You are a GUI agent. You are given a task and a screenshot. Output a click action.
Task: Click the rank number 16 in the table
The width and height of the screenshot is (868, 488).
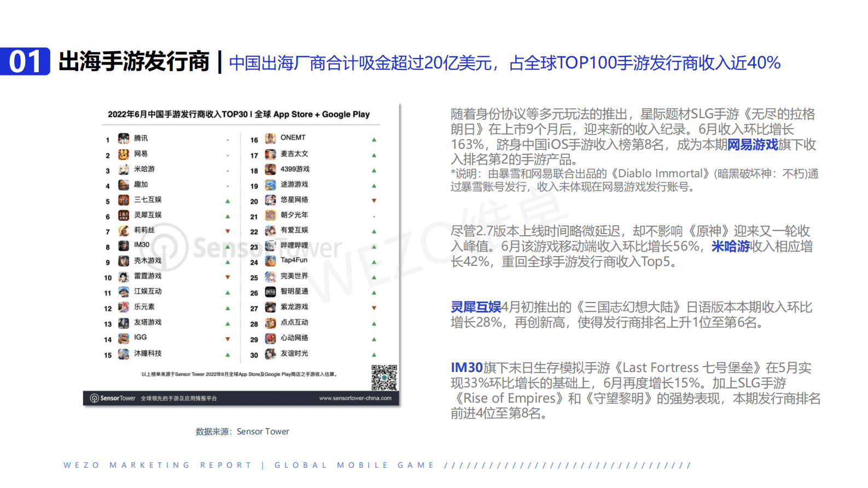(254, 140)
